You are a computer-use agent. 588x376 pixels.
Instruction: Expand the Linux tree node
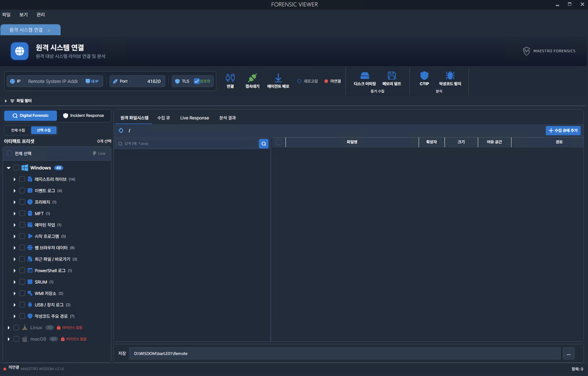9,328
